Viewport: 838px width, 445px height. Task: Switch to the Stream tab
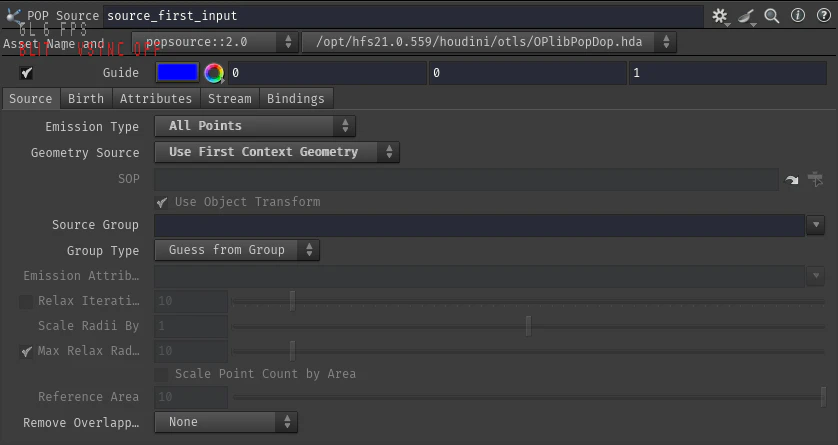230,99
